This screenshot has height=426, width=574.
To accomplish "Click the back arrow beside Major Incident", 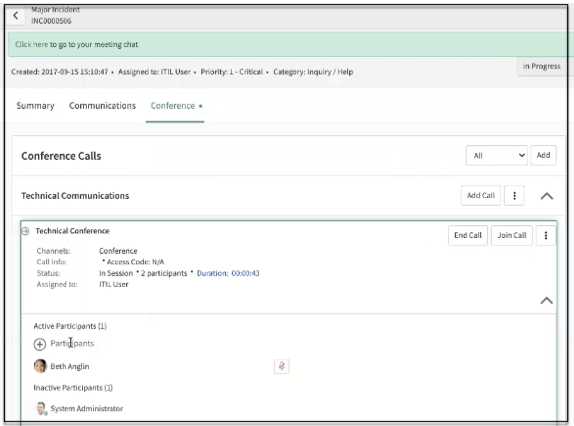I will tap(15, 16).
